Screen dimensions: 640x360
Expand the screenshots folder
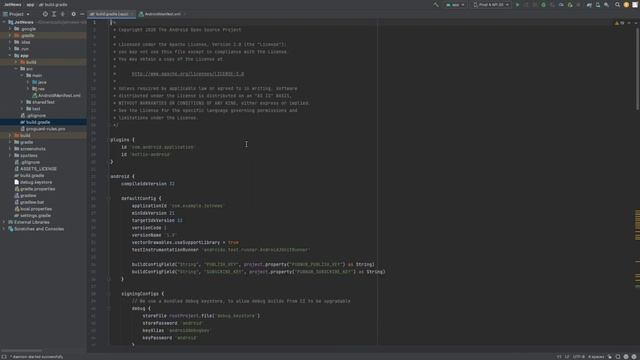pos(10,149)
